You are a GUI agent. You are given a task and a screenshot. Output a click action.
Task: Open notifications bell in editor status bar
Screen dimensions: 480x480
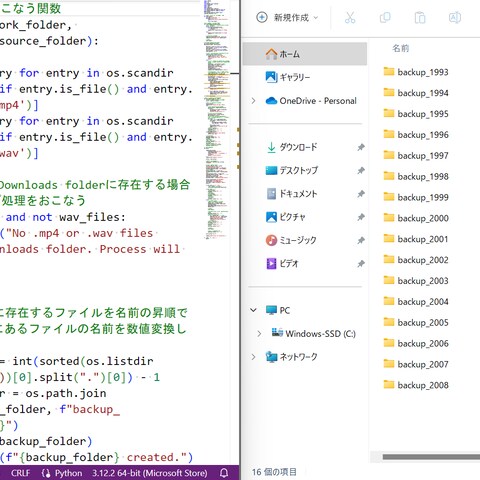click(224, 473)
